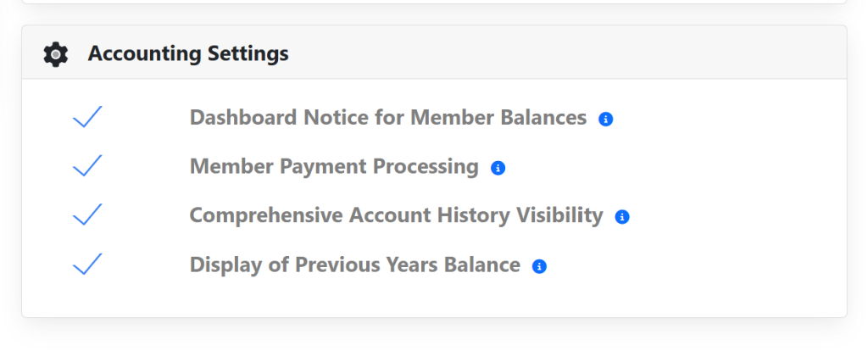Click info icon next to Comprehensive Account History Visibility

(621, 217)
